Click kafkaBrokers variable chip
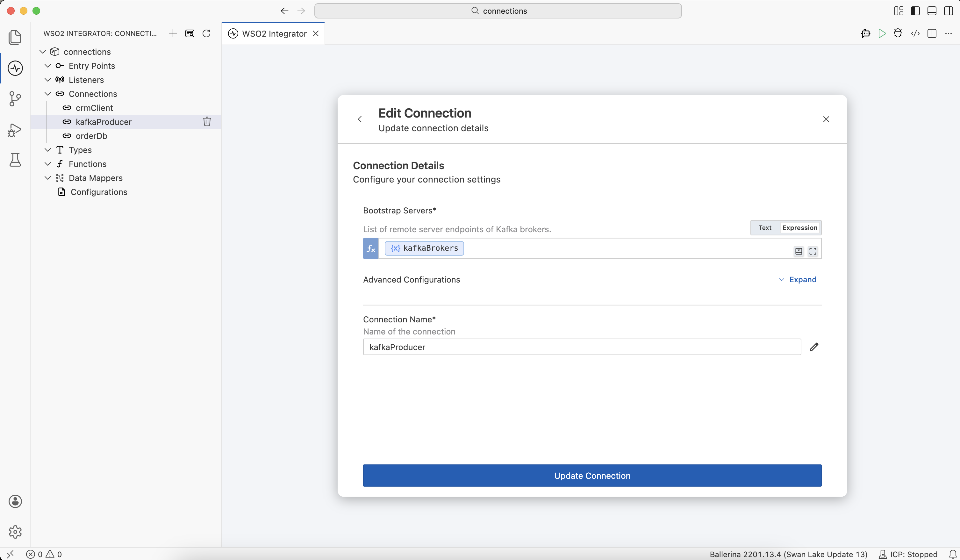Image resolution: width=960 pixels, height=560 pixels. (x=424, y=248)
